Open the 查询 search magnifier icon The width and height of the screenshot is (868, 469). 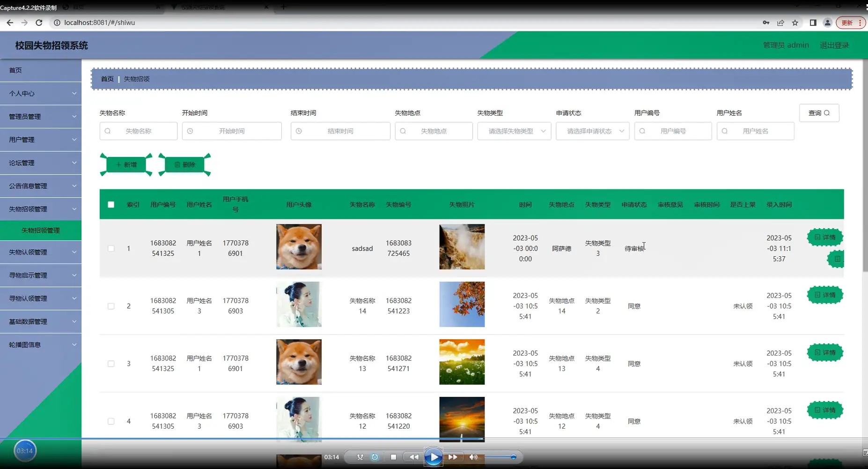[827, 113]
